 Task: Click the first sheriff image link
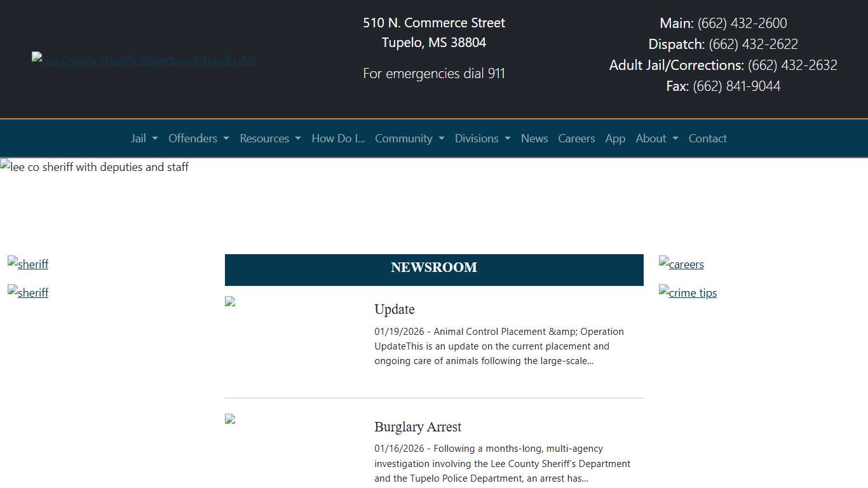[x=28, y=264]
